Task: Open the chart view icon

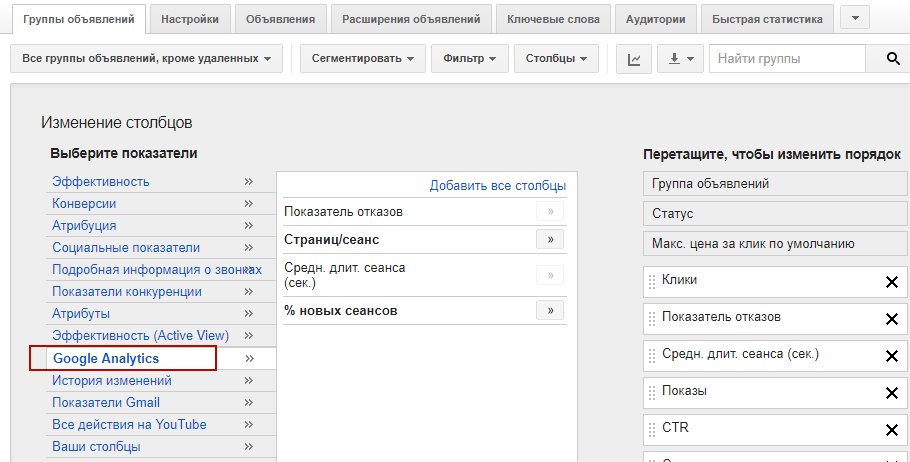Action: pyautogui.click(x=634, y=59)
